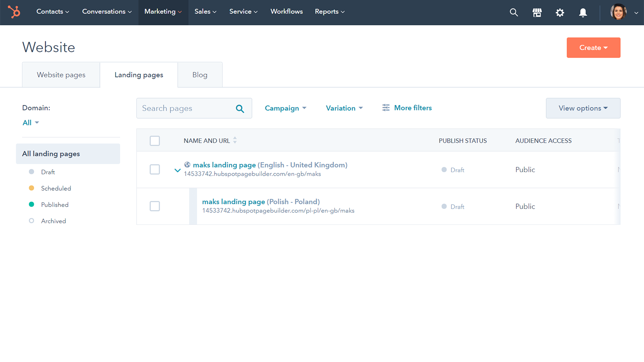Click the user profile avatar
644x362 pixels.
tap(618, 12)
